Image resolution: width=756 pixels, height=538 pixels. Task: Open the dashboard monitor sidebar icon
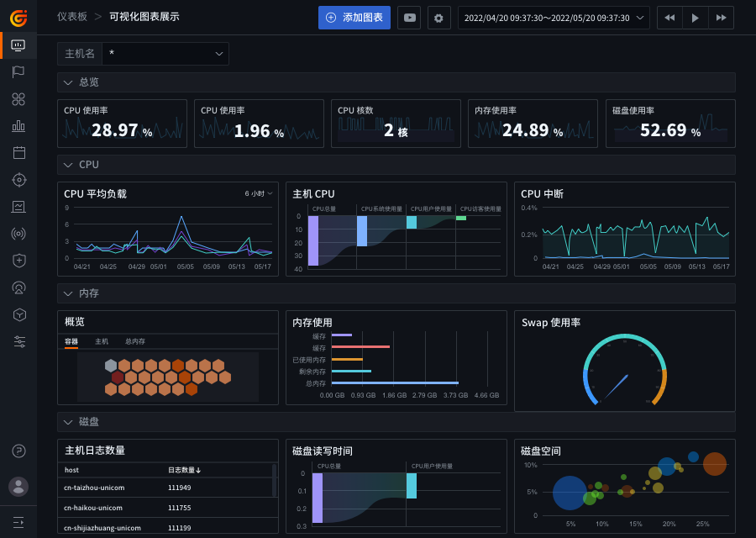click(18, 45)
